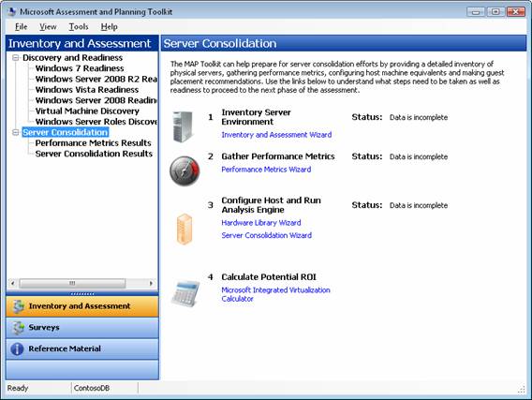Click the orange host server icon
Image resolution: width=532 pixels, height=400 pixels.
(185, 229)
